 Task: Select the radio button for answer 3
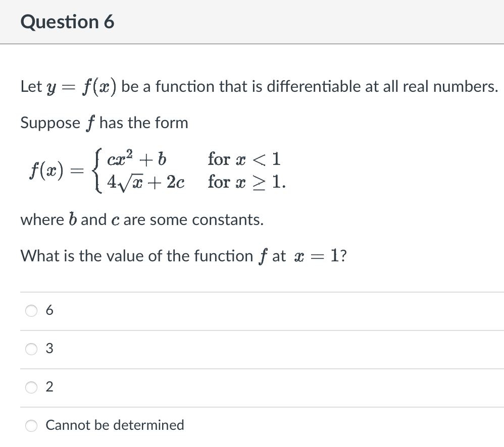31,349
